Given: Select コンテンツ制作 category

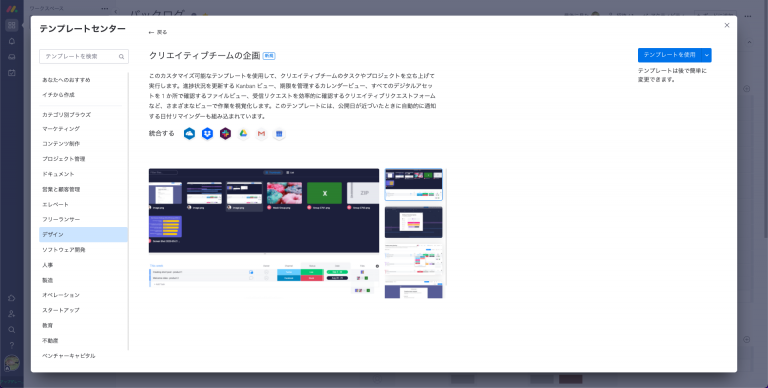Looking at the screenshot, I should 61,144.
